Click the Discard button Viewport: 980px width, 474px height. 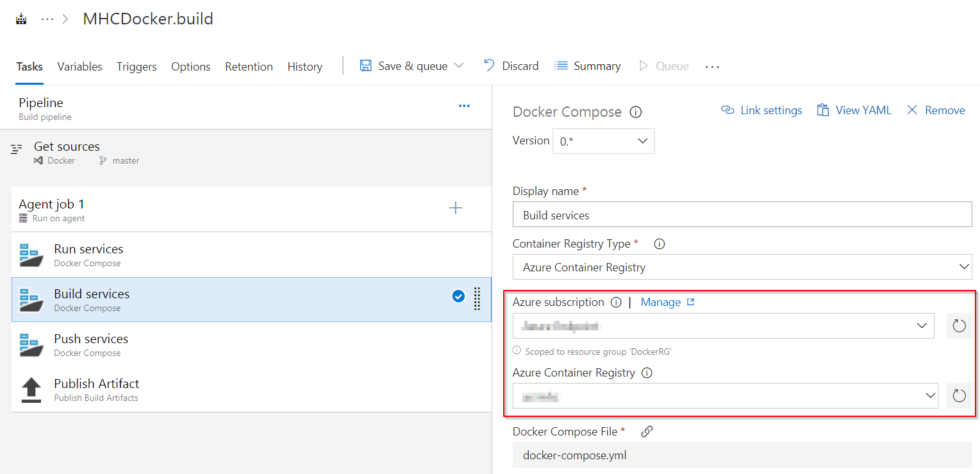511,65
